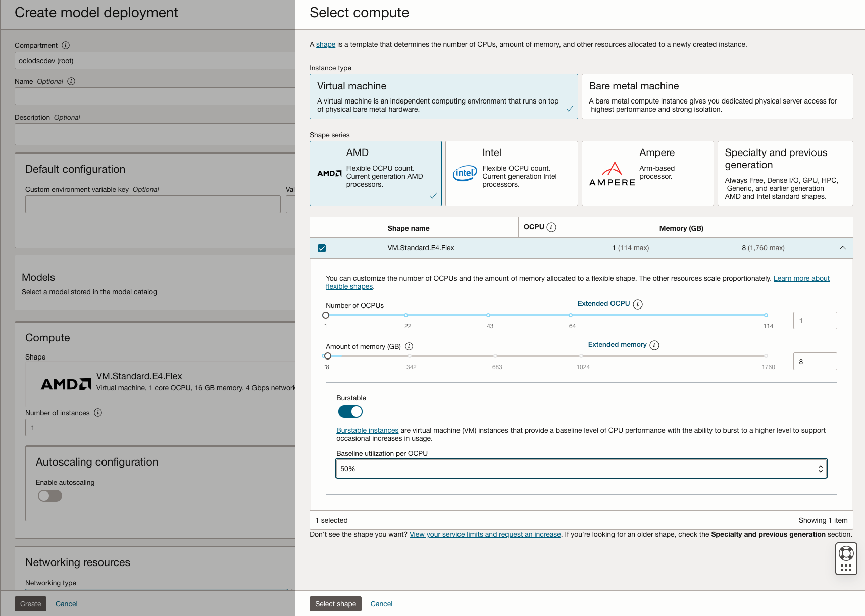The height and width of the screenshot is (616, 865).
Task: Choose the Ampere shape series
Action: (x=647, y=173)
